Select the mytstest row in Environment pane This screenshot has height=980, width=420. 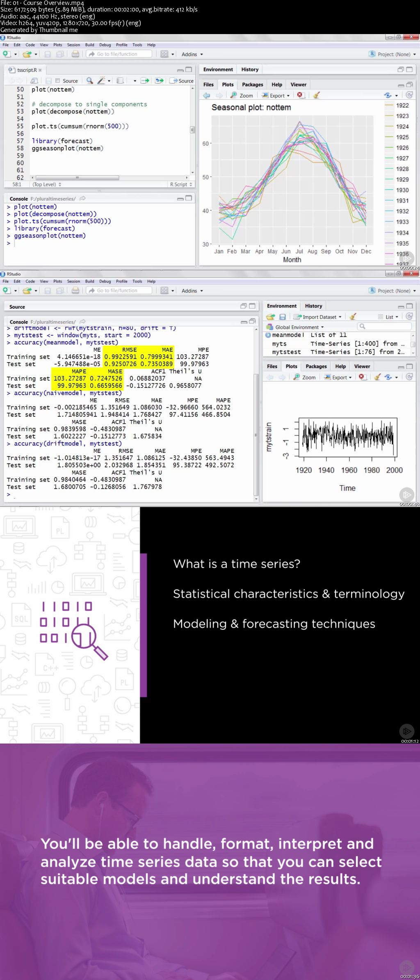pyautogui.click(x=339, y=352)
